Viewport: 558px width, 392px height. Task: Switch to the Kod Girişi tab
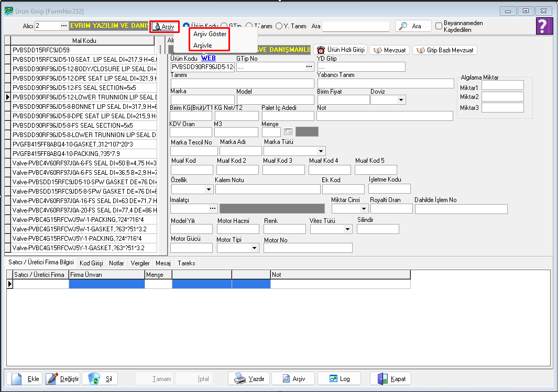[x=91, y=263]
